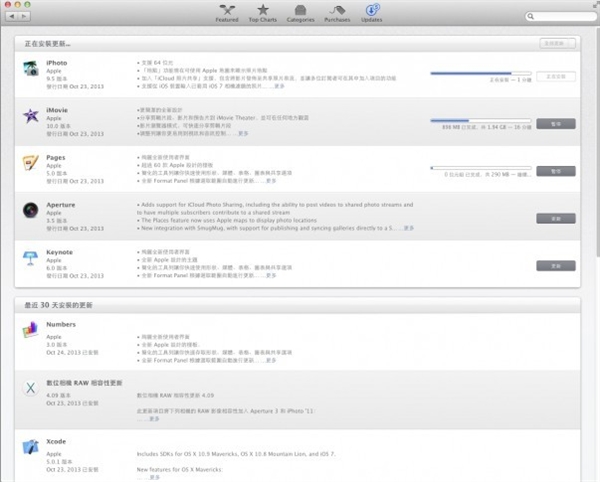Expand Xcode release notes More link
This screenshot has width=600, height=482.
point(155,477)
